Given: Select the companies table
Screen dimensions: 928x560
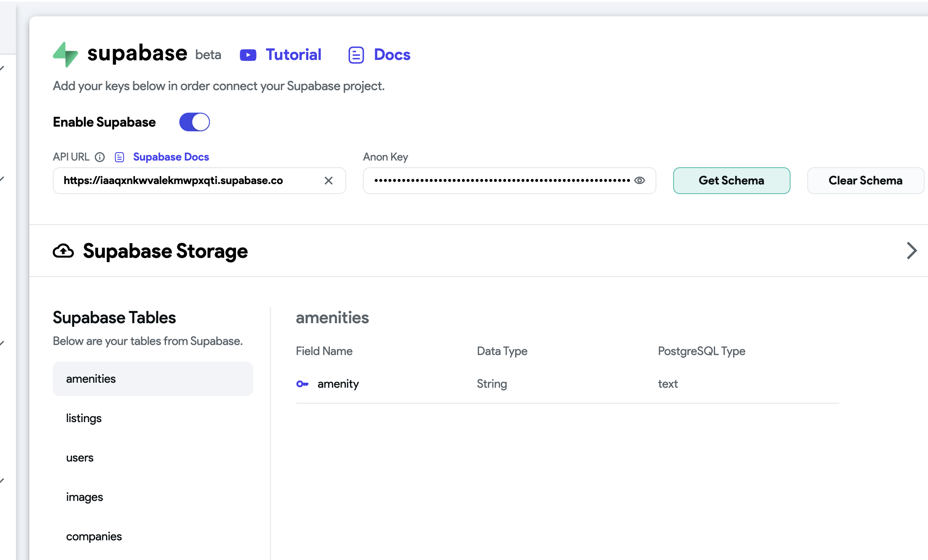Looking at the screenshot, I should (94, 536).
